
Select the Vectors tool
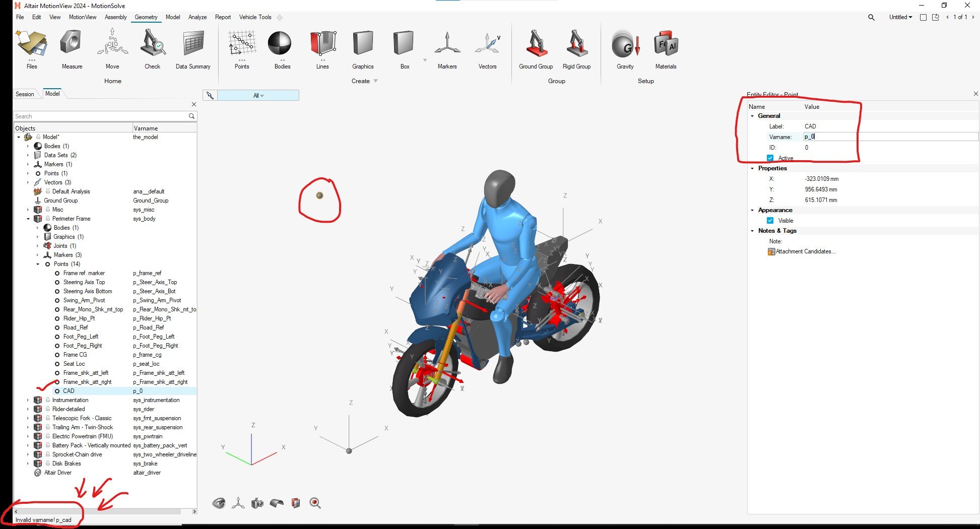[487, 49]
